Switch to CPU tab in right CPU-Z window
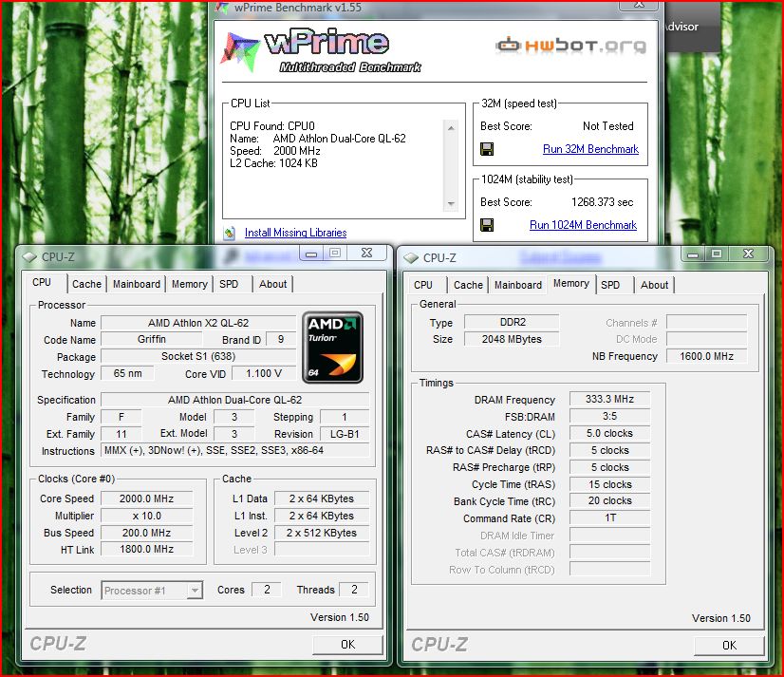Viewport: 784px width, 677px height. pyautogui.click(x=423, y=285)
